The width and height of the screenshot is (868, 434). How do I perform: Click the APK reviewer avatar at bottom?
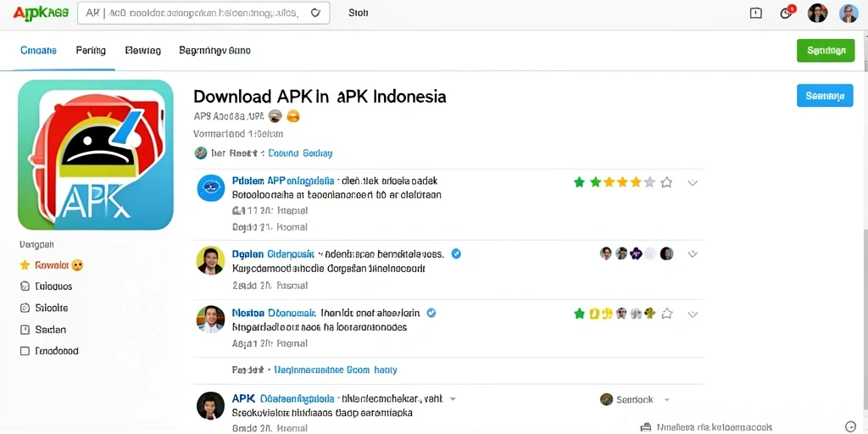click(211, 406)
